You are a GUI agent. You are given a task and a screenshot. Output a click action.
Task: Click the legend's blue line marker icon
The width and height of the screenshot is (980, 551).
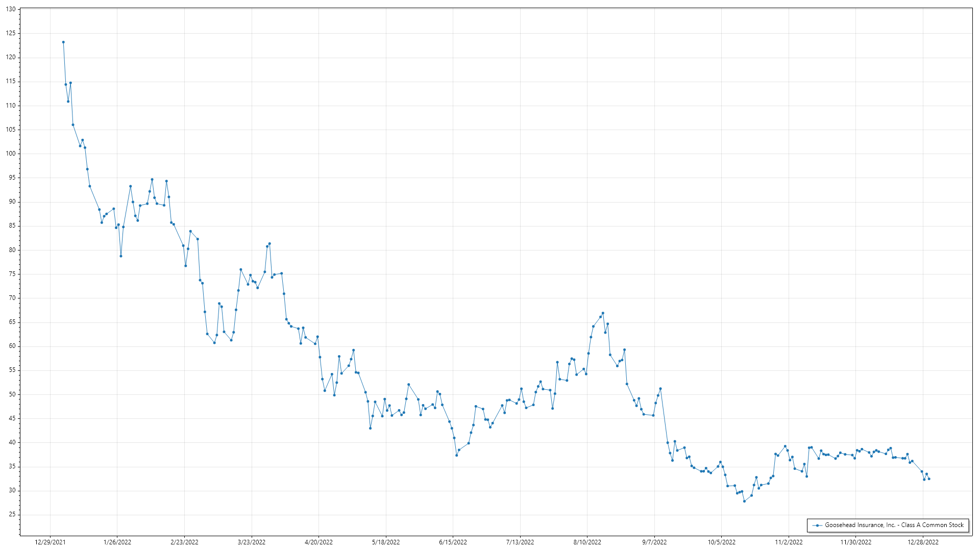pos(817,525)
